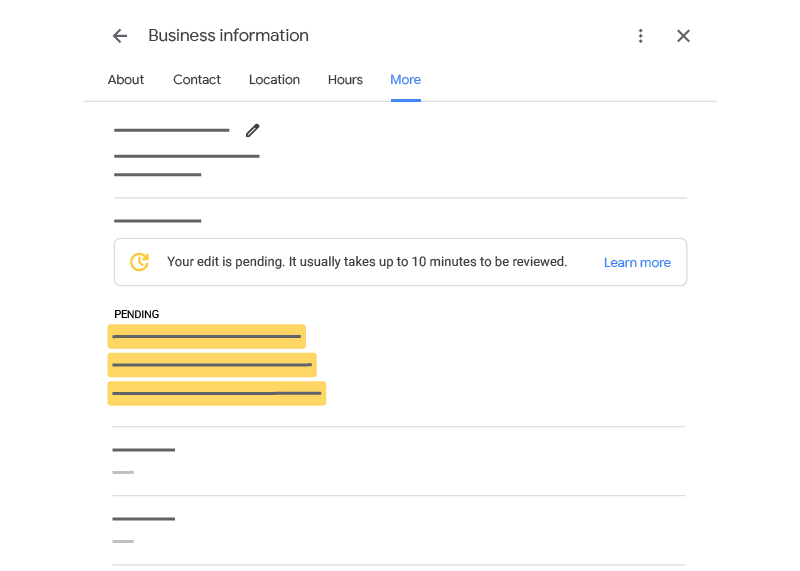
Task: Click the heading line beside the pencil
Action: [x=171, y=130]
